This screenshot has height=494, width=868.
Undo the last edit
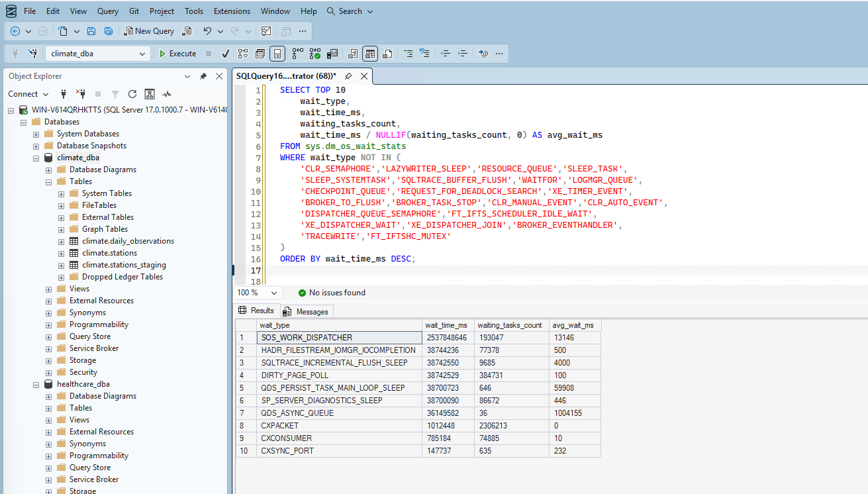point(207,31)
